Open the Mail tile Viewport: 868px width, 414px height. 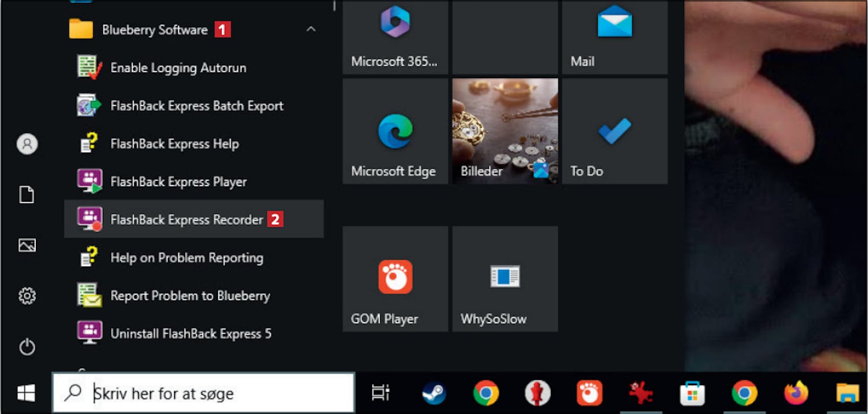point(615,36)
